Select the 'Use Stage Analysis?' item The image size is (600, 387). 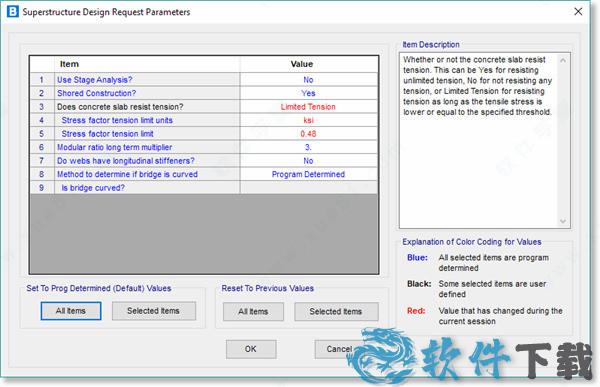point(147,80)
